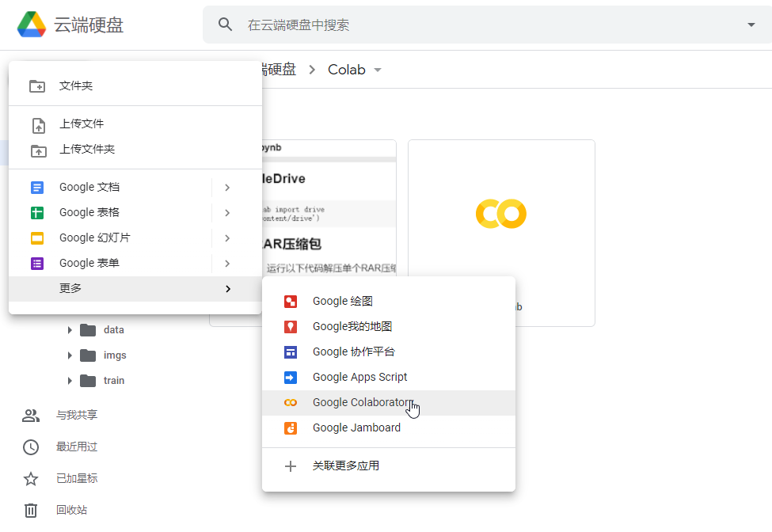Click the train folder icon

tap(88, 381)
